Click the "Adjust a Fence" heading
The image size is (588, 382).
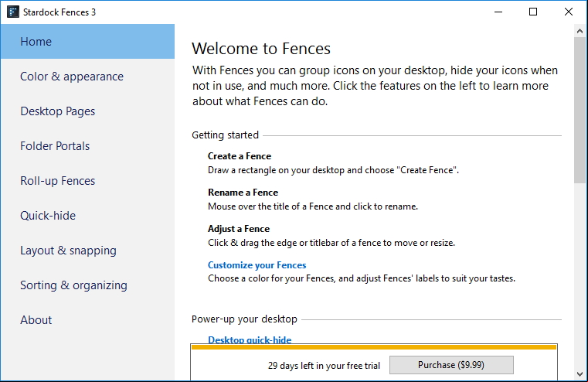tap(239, 229)
